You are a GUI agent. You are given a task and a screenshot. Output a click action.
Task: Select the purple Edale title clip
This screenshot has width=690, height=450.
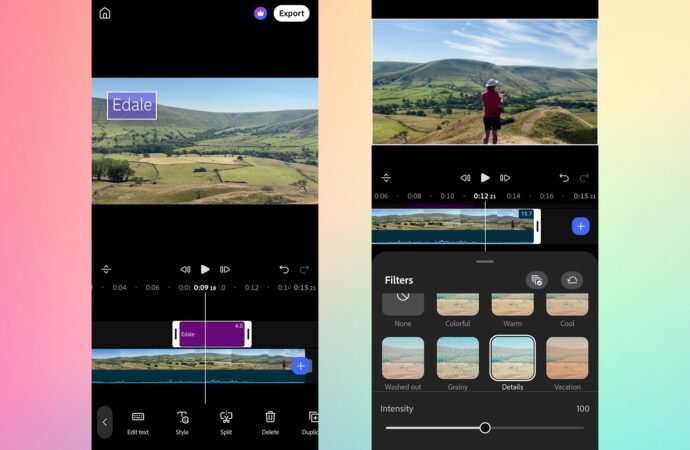(212, 334)
